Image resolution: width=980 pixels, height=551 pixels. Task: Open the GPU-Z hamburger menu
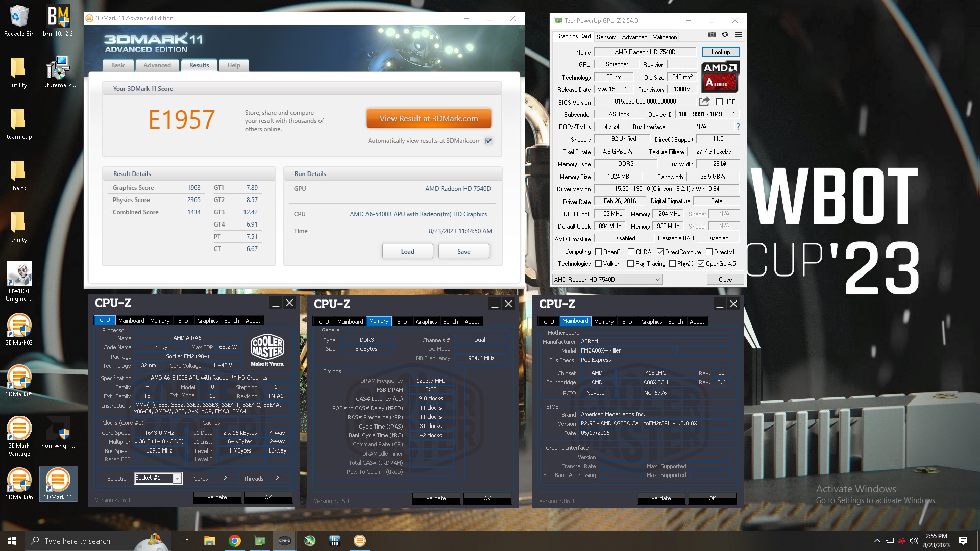(738, 35)
